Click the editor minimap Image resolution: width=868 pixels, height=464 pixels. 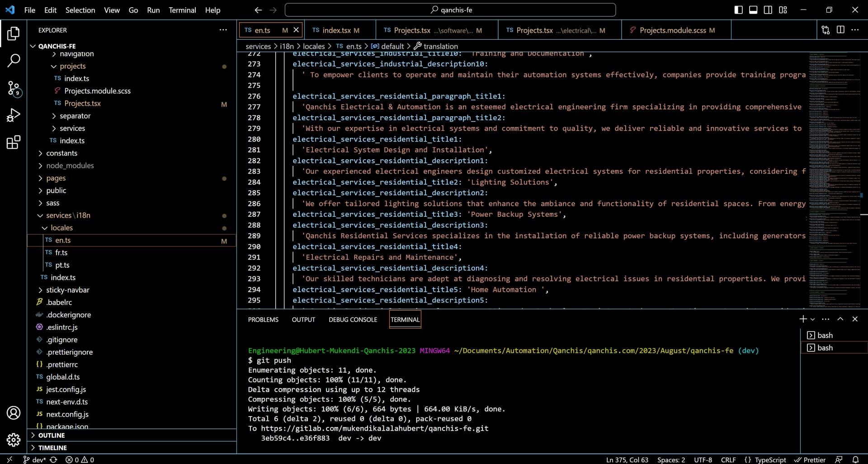coord(835,181)
